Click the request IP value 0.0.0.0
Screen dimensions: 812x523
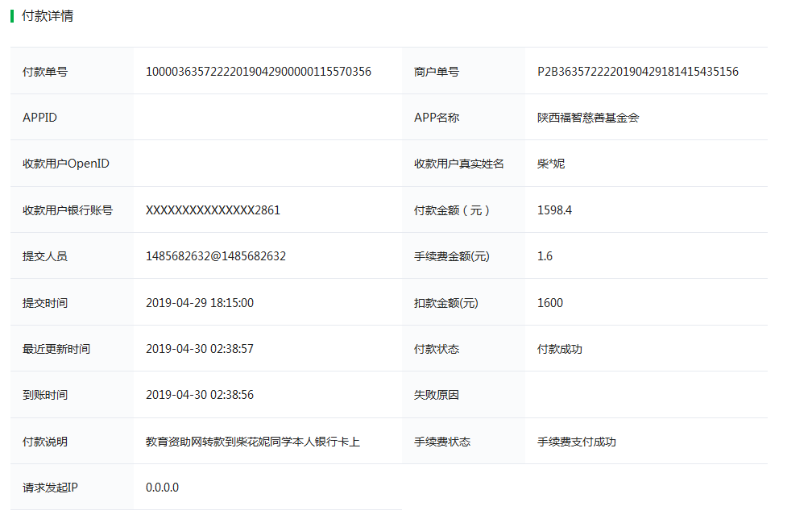coord(162,488)
